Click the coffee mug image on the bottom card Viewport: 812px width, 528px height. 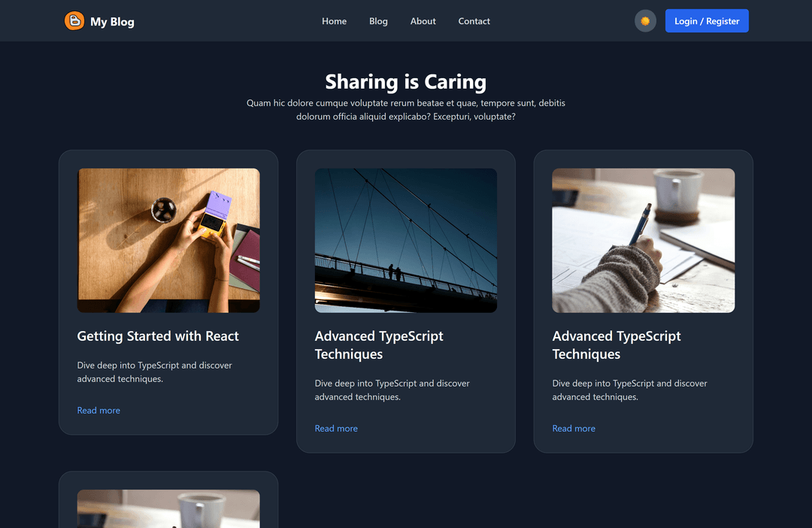point(168,509)
